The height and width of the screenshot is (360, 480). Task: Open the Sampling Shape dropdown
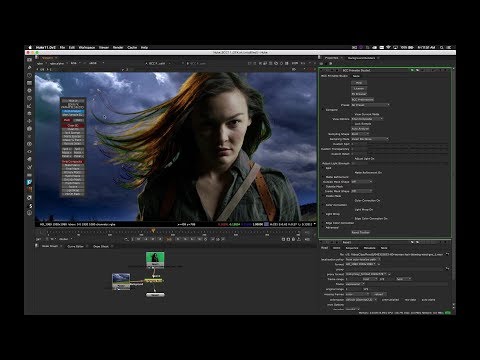360,134
